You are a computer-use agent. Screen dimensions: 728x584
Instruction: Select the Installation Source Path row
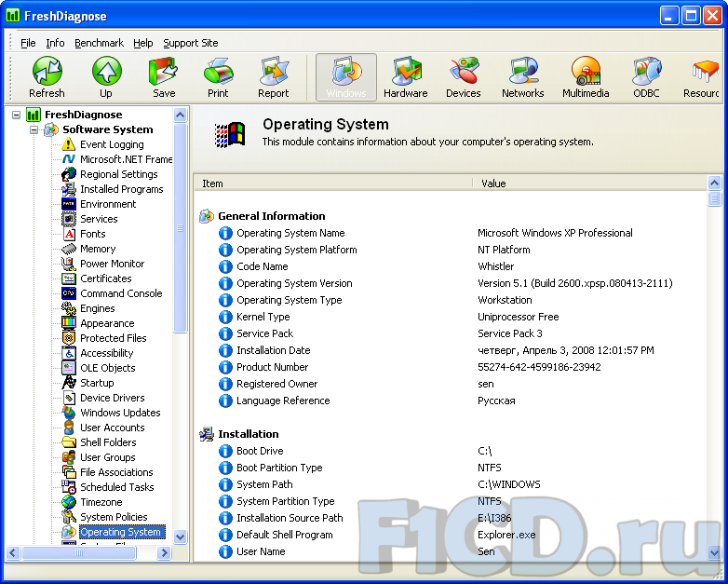[451, 518]
